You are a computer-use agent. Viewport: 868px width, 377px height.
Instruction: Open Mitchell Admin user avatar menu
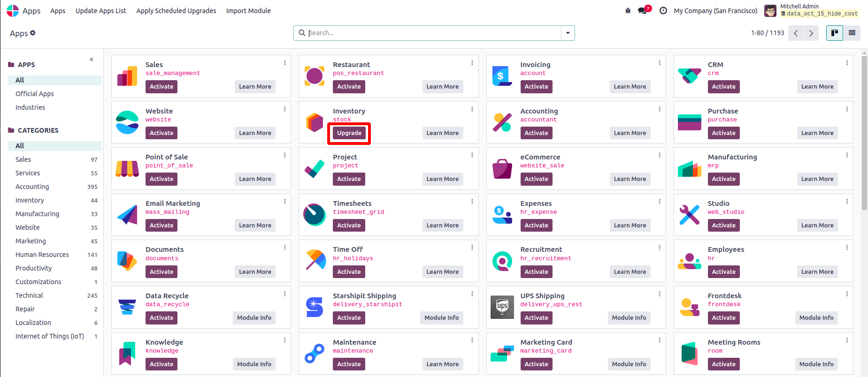pyautogui.click(x=770, y=11)
